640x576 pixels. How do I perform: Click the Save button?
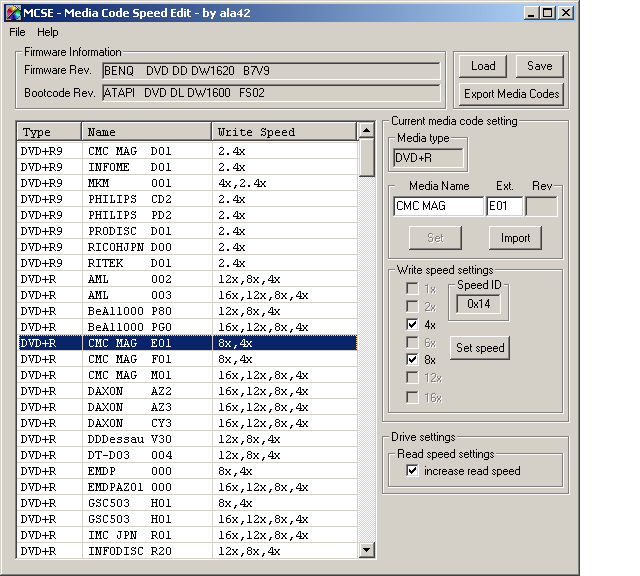click(x=539, y=66)
